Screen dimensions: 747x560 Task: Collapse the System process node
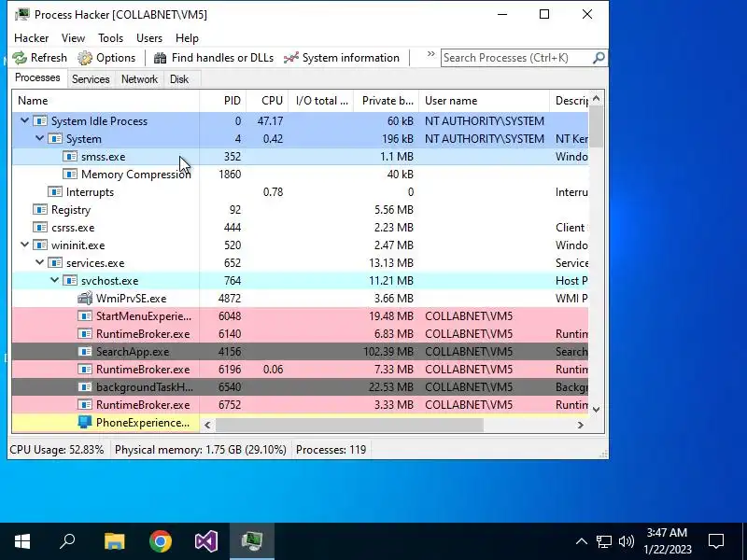point(39,138)
